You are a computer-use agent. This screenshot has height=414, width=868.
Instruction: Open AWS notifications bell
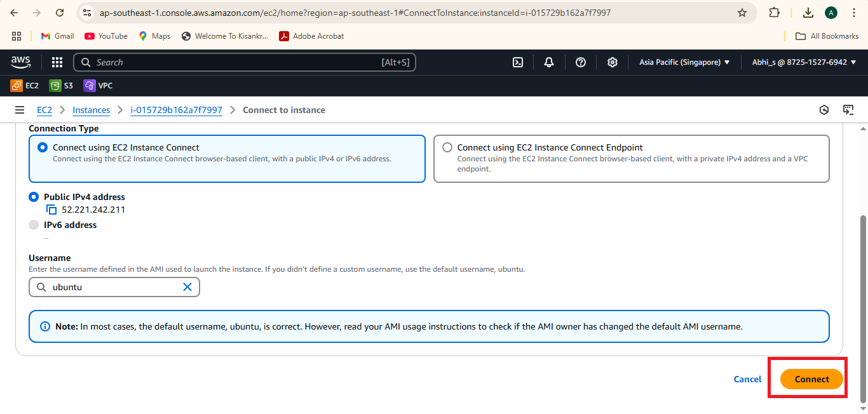point(549,62)
